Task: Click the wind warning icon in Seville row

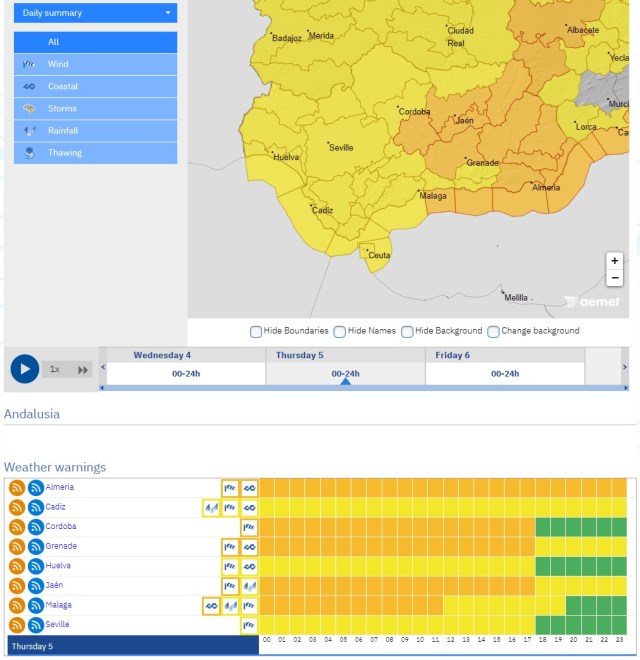Action: 249,625
